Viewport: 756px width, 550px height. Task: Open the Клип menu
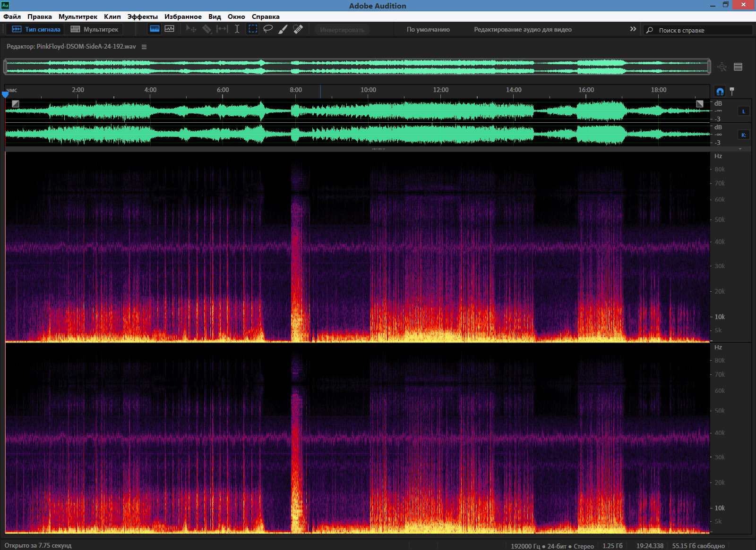click(112, 17)
